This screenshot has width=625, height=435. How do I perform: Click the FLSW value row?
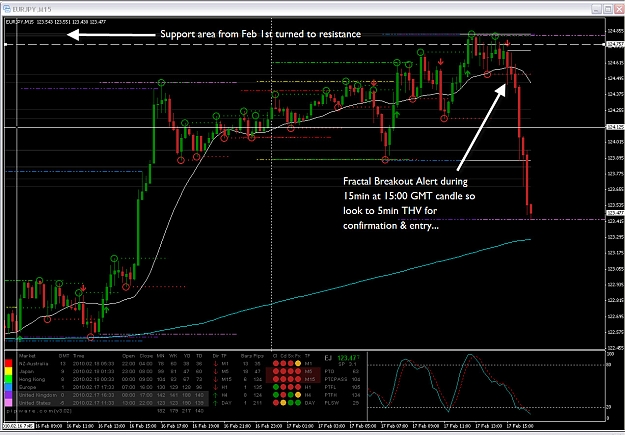(342, 403)
